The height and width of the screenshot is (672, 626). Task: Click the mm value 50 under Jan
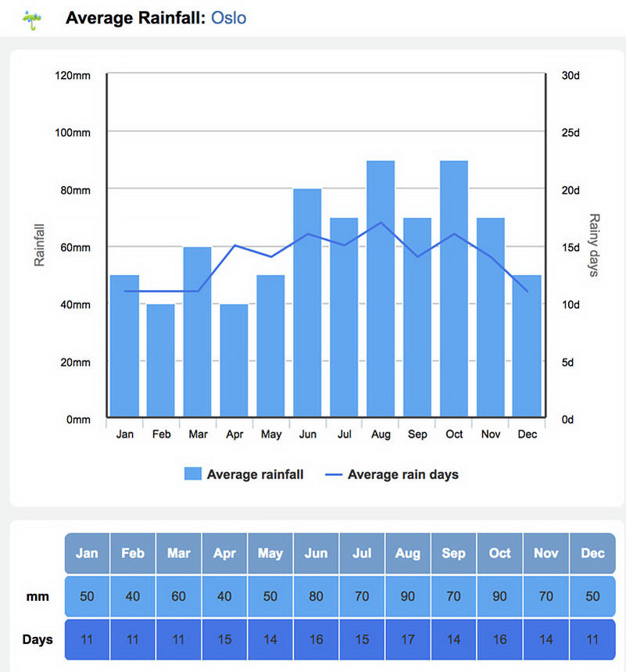point(87,596)
